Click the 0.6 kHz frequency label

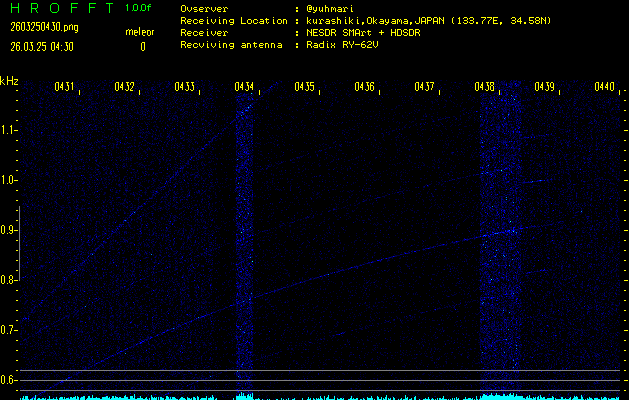7,380
